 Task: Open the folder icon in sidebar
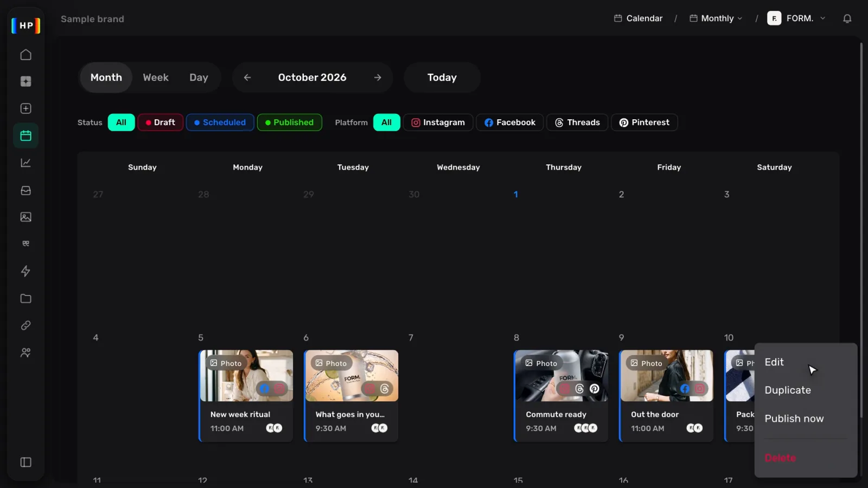pos(25,298)
